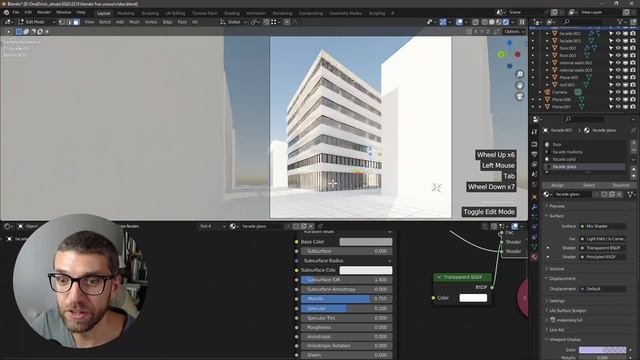The width and height of the screenshot is (640, 360).
Task: Click Assign material button
Action: pos(557,185)
